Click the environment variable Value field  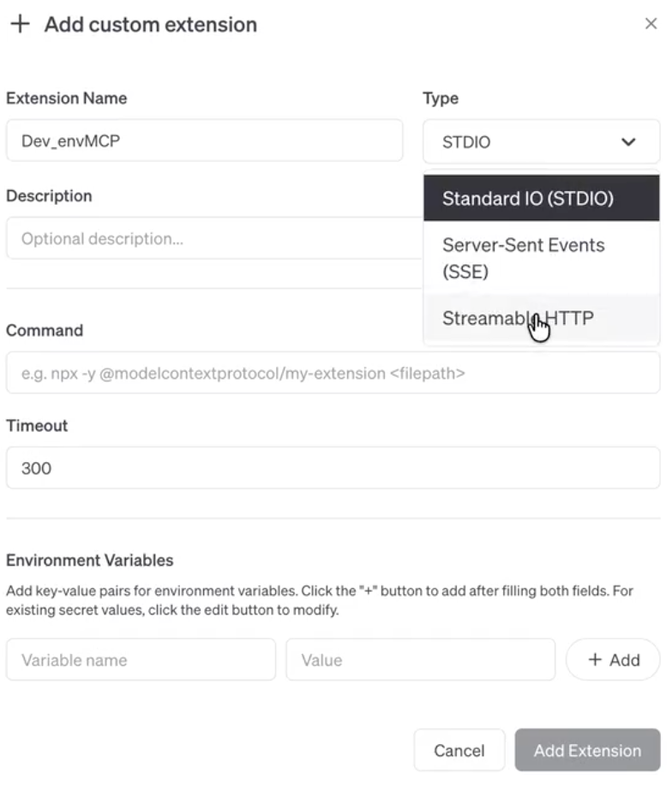(x=420, y=660)
